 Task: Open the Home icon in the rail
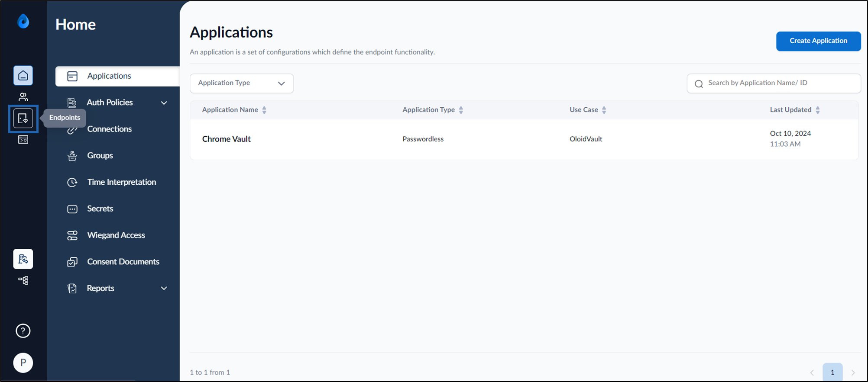click(23, 76)
